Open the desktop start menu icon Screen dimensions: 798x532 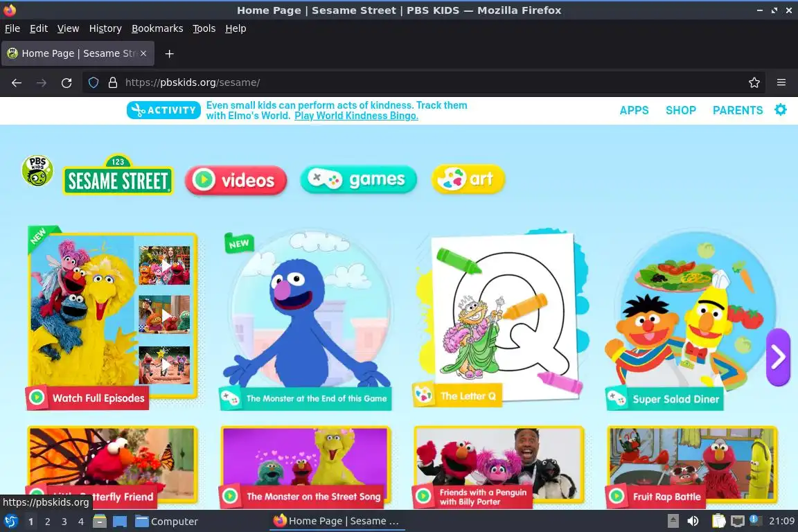coord(10,521)
